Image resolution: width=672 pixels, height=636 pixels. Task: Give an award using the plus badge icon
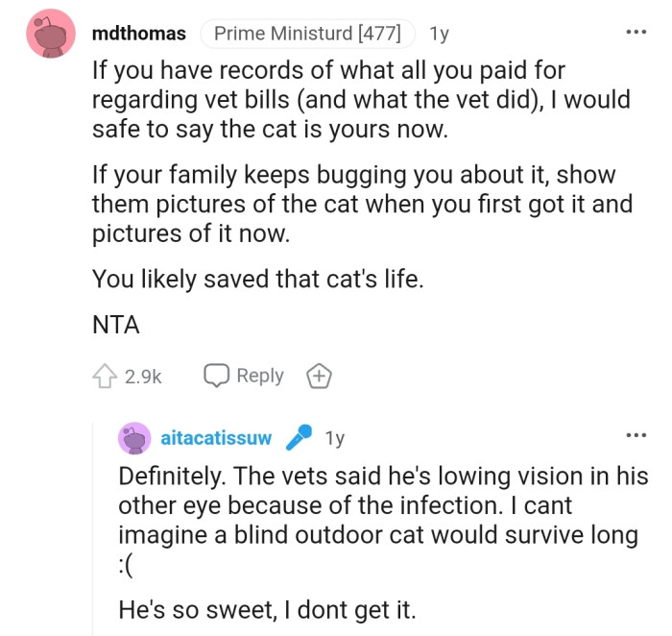(x=318, y=377)
